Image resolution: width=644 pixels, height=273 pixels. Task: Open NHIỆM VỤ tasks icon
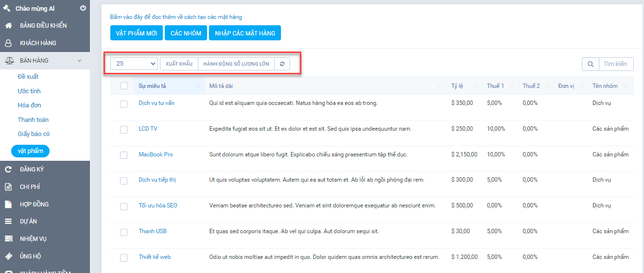pyautogui.click(x=8, y=239)
